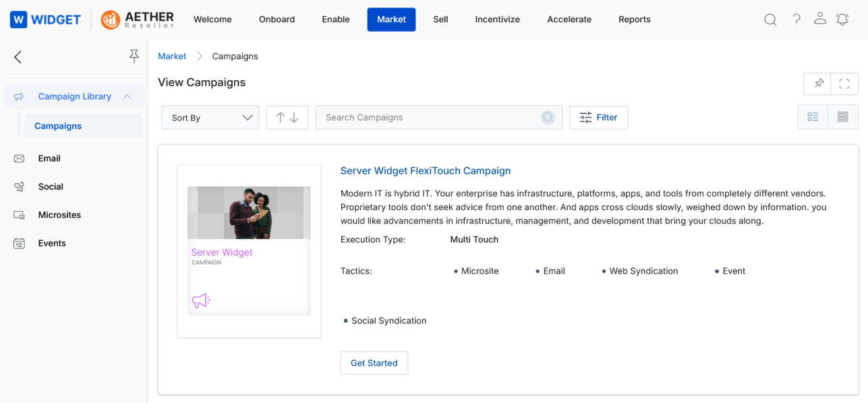The height and width of the screenshot is (403, 868).
Task: Select the Market tab
Action: coord(392,20)
